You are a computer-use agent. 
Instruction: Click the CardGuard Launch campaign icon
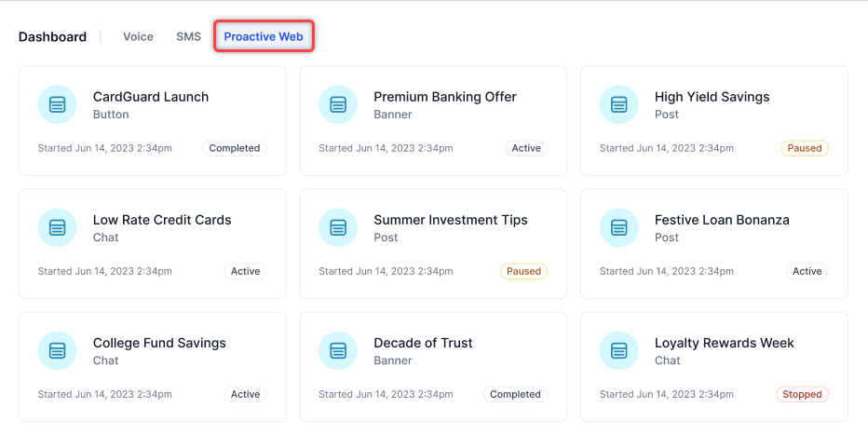[58, 104]
